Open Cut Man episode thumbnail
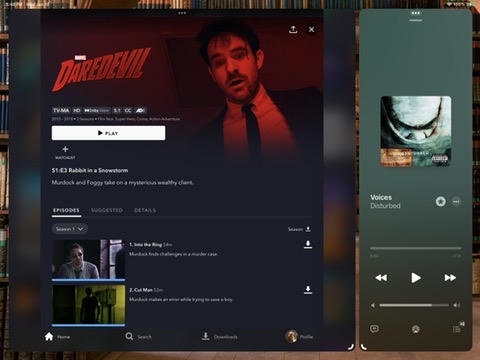The image size is (480, 360). (x=89, y=305)
